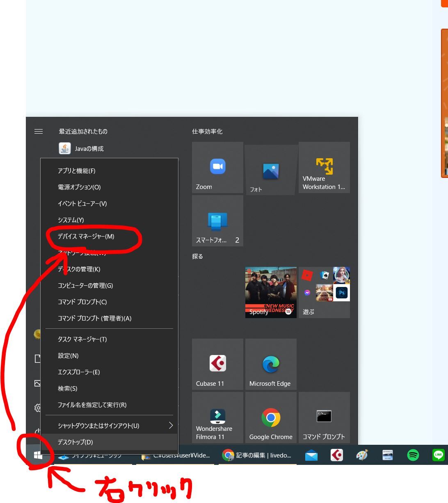
Task: Select コマンド プロンプト (管理者)(A)
Action: [x=109, y=318]
